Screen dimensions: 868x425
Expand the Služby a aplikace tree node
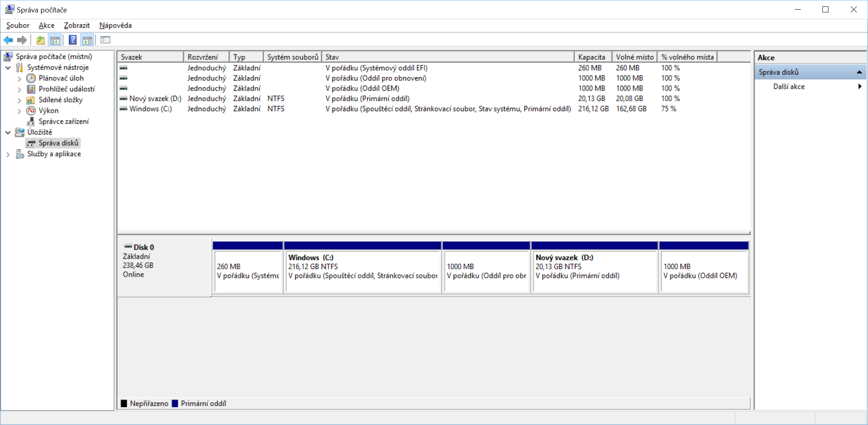click(x=8, y=154)
